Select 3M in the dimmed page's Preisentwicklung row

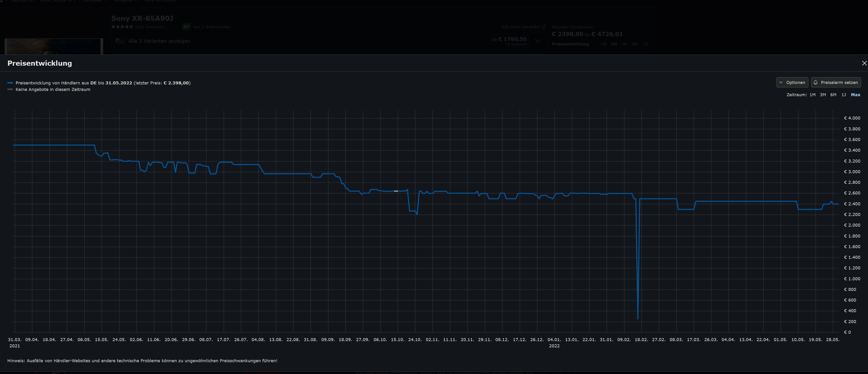624,44
